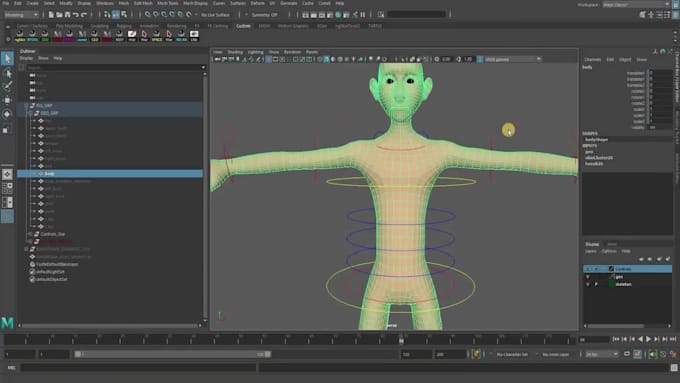Click the No Live Surface field
680x383 pixels.
click(216, 15)
